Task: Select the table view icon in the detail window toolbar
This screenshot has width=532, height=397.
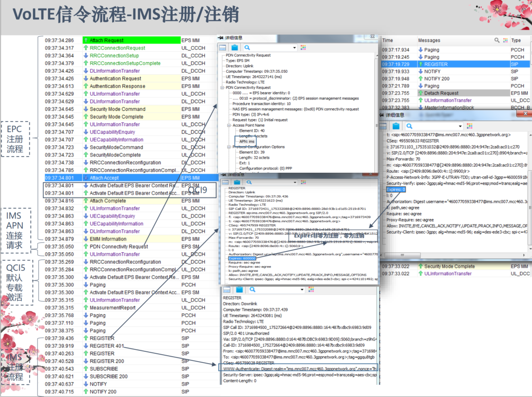Action: tap(222, 47)
